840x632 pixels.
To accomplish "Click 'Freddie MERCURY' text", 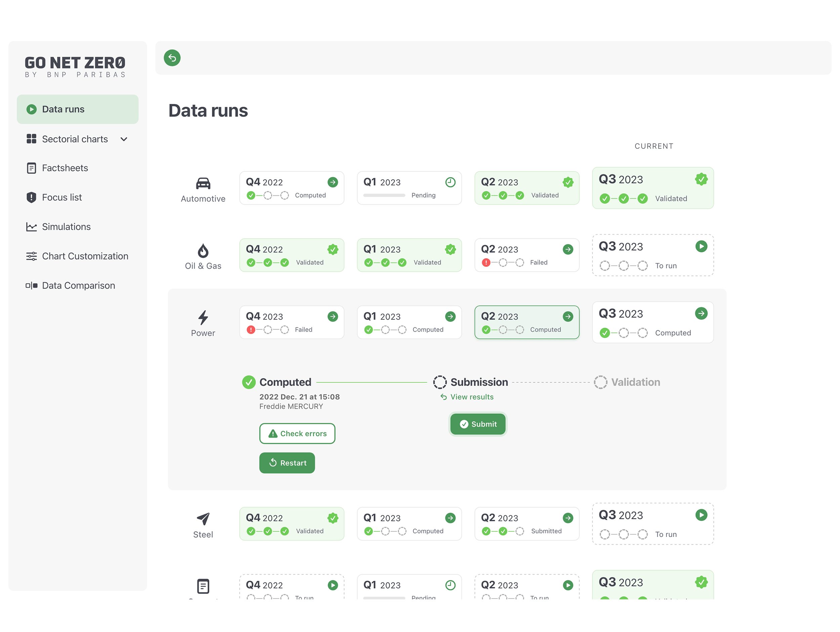I will 291,407.
